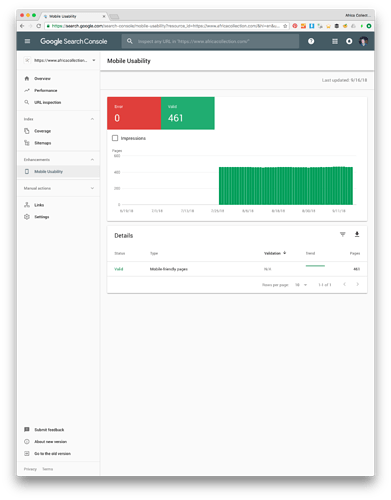The height and width of the screenshot is (500, 391).
Task: Click the user profile avatar
Action: (363, 41)
